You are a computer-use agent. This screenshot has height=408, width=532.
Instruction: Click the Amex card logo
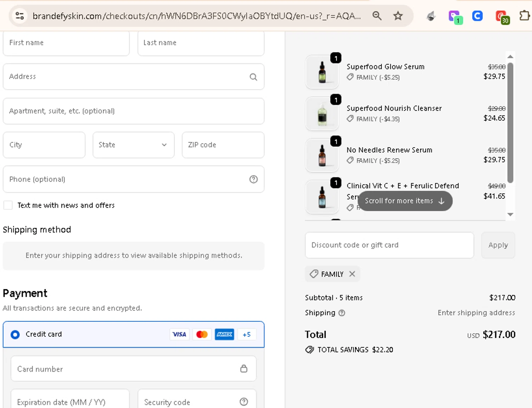click(225, 334)
